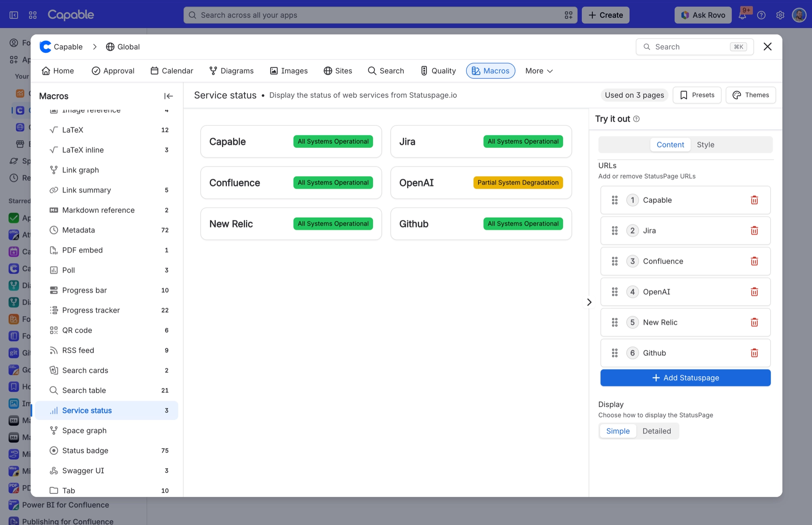Select the Status badge macro

[x=106, y=451]
